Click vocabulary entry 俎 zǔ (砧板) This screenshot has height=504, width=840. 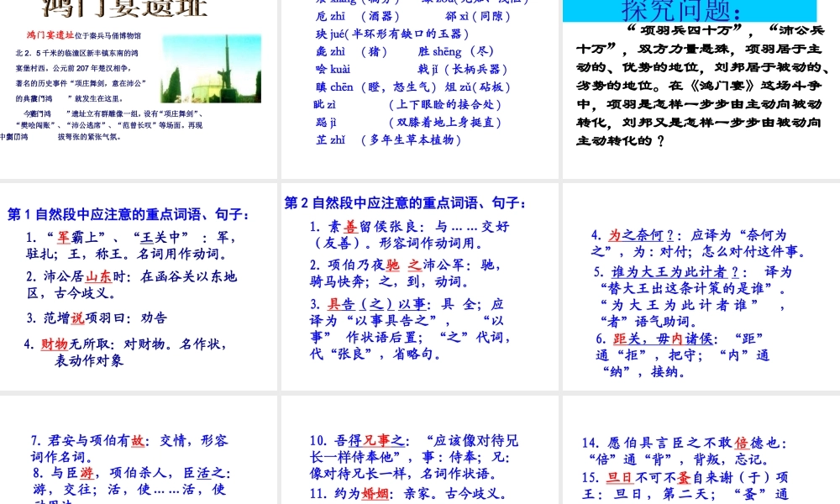tap(478, 87)
